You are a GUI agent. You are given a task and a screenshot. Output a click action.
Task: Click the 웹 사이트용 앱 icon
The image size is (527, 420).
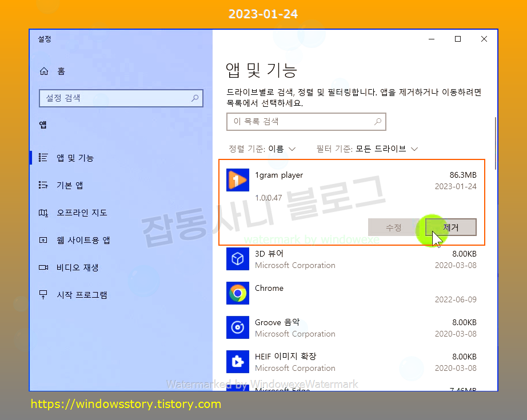[43, 240]
